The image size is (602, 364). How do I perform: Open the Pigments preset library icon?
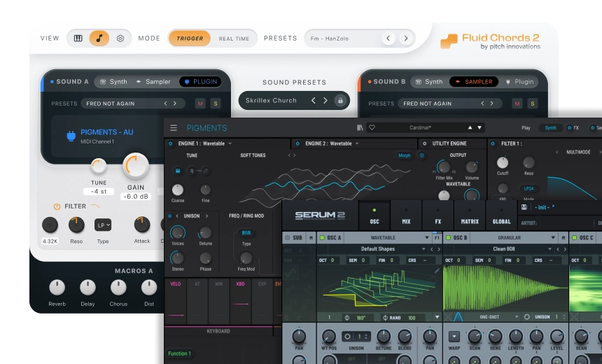click(360, 127)
